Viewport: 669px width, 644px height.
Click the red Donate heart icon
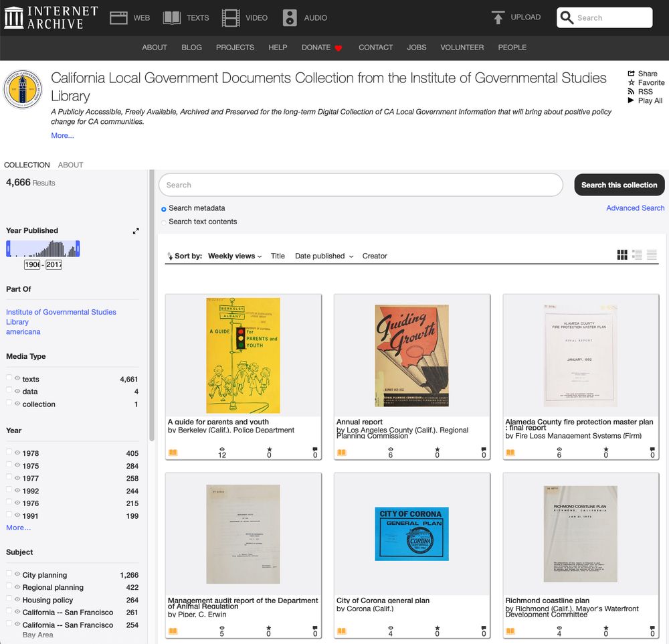pos(339,48)
